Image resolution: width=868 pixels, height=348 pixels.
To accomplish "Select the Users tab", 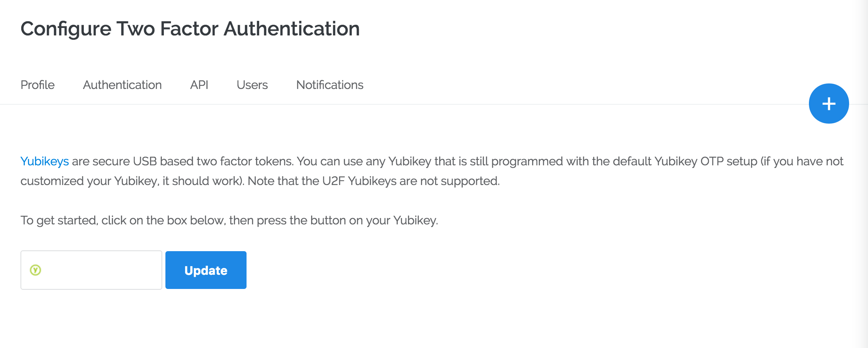I will [x=252, y=85].
